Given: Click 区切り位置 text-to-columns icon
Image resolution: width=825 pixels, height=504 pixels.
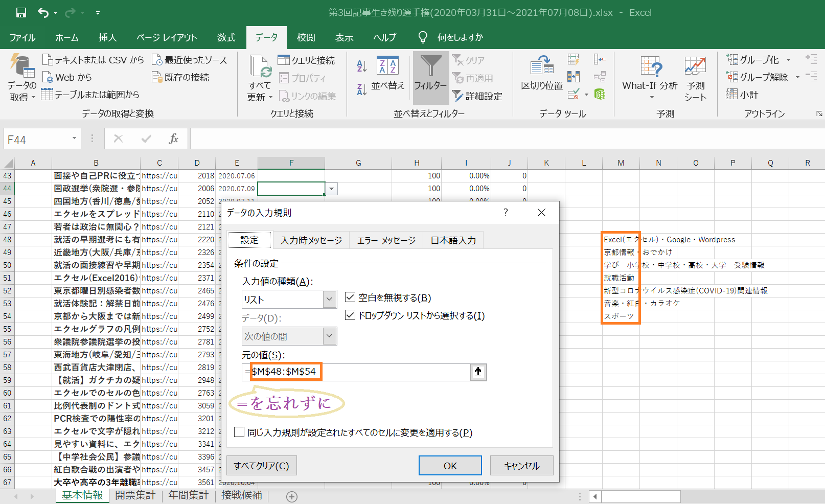Looking at the screenshot, I should (x=542, y=73).
